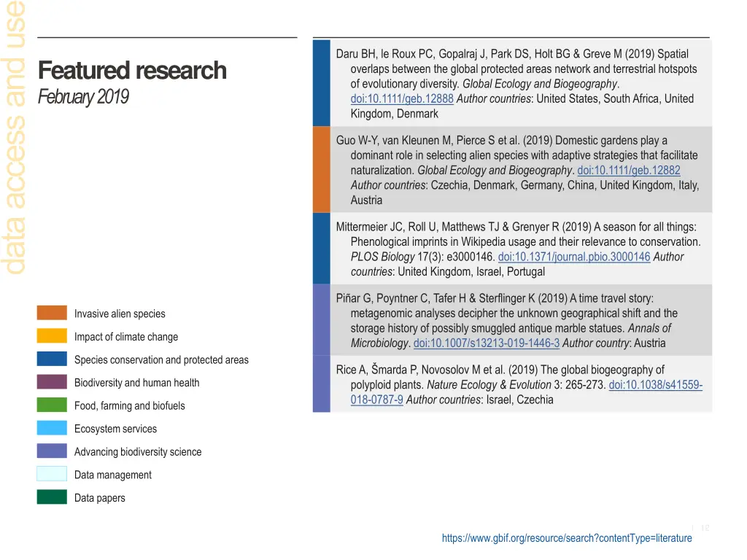
Task: Follow the doi:10.1371/journal.pbio.3000146 link
Action: [573, 257]
